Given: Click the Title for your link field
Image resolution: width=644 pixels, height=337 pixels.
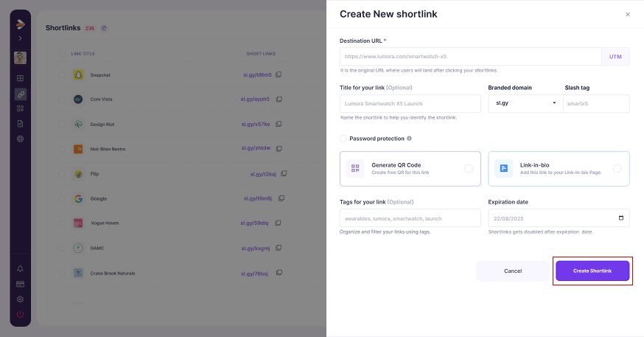Looking at the screenshot, I should pos(410,103).
